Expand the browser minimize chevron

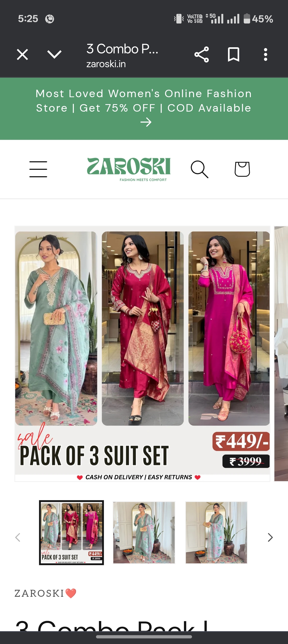pos(54,54)
